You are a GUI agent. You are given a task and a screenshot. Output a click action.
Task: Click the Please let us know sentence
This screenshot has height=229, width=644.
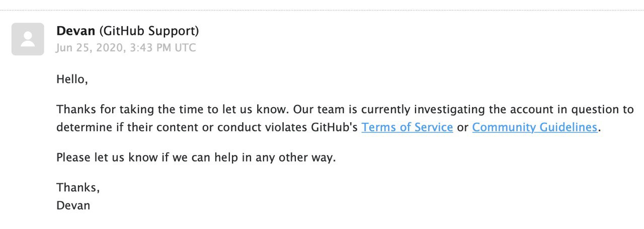click(196, 158)
